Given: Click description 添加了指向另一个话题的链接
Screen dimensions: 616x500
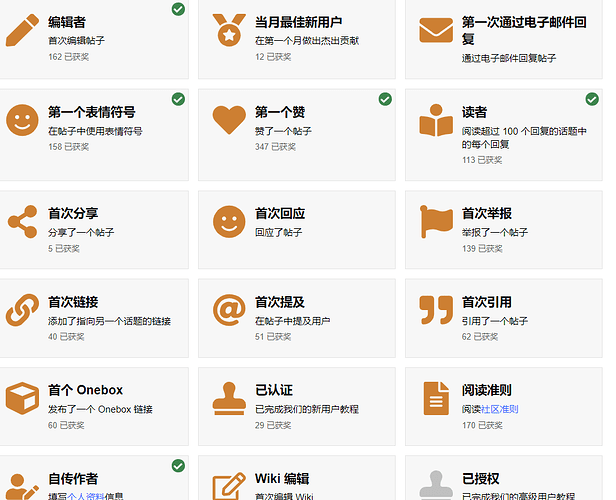Looking at the screenshot, I should point(109,321).
